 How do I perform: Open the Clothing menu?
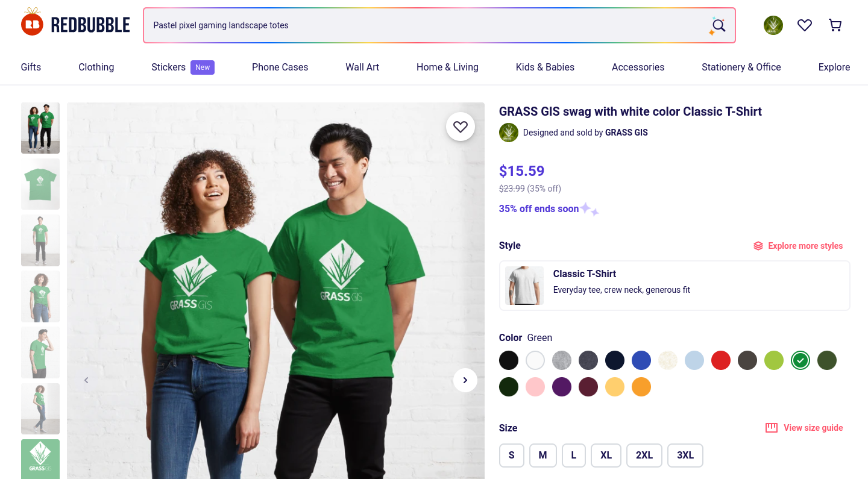point(96,67)
